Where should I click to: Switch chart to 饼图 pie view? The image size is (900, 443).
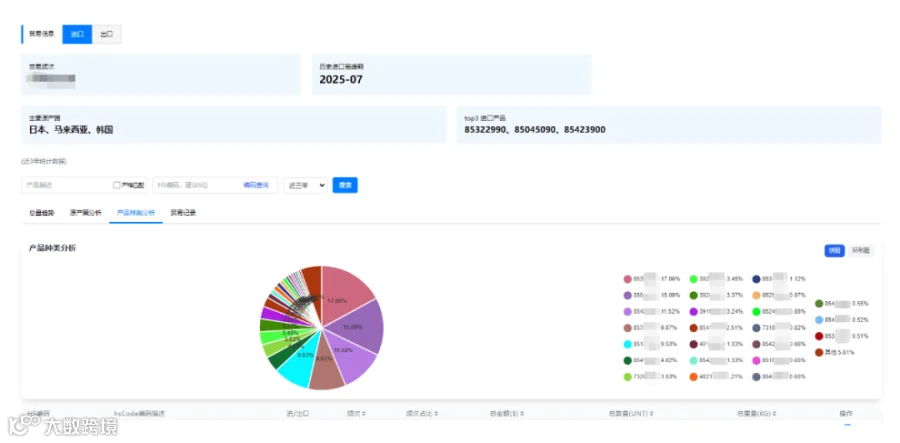click(x=835, y=251)
